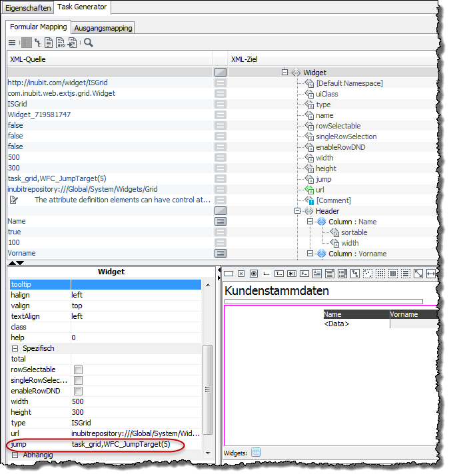
Task: Click the Name column header in grid
Action: [356, 314]
